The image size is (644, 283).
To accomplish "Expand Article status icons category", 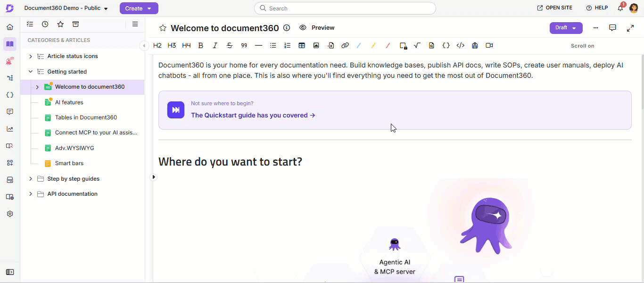I will click(31, 56).
